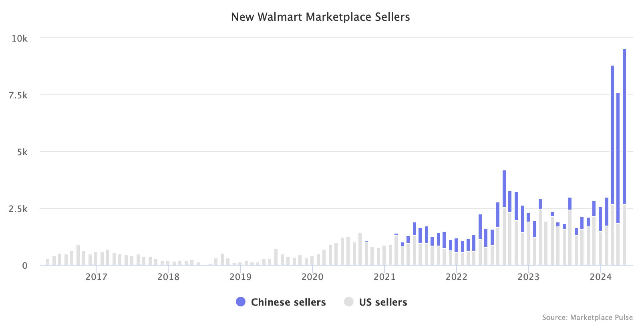Image resolution: width=644 pixels, height=328 pixels.
Task: Click the tallest bar's blue segment in late 2022
Action: 504,189
